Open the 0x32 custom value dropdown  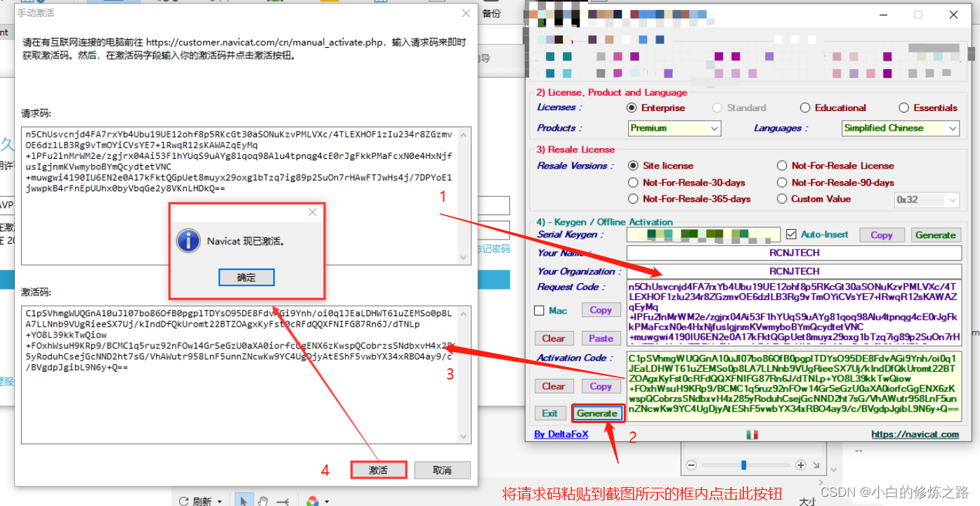point(927,200)
